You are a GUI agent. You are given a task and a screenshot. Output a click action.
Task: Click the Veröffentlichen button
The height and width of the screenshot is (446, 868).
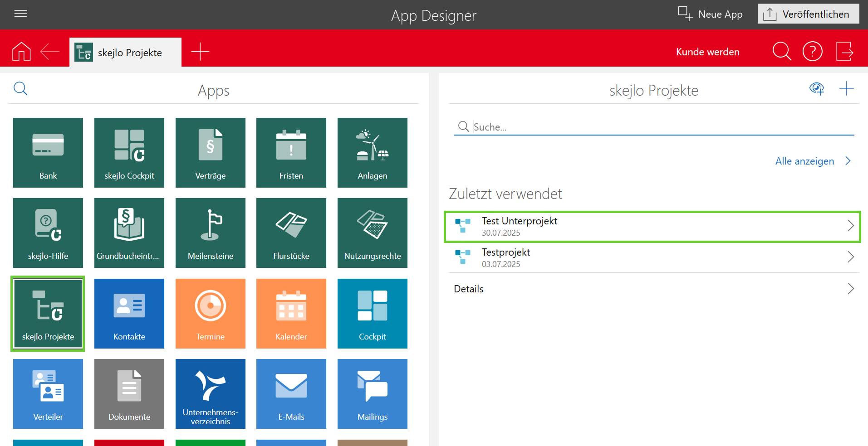808,14
